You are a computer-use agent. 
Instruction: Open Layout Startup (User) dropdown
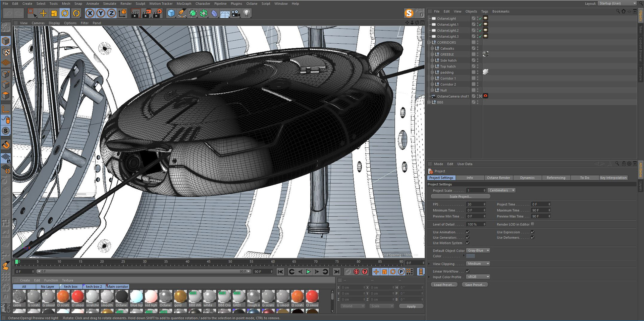(617, 3)
